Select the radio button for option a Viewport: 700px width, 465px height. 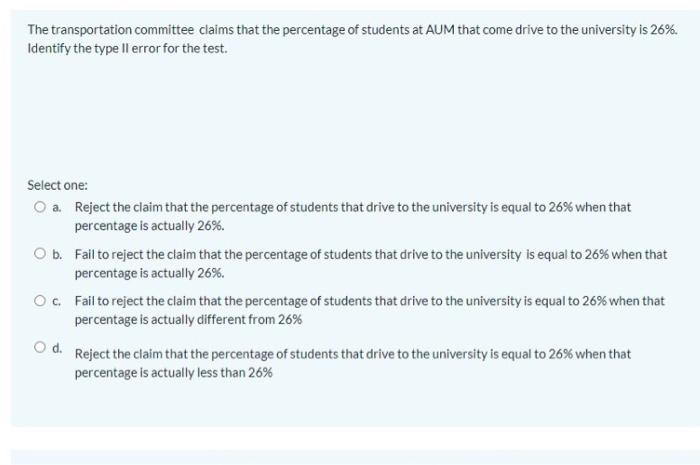[40, 207]
